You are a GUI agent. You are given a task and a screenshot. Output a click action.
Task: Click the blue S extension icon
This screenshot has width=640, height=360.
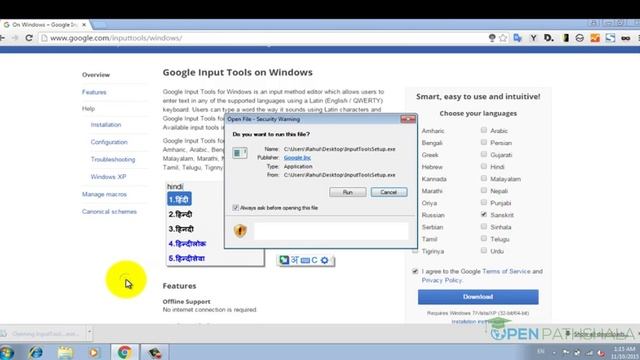(x=610, y=38)
